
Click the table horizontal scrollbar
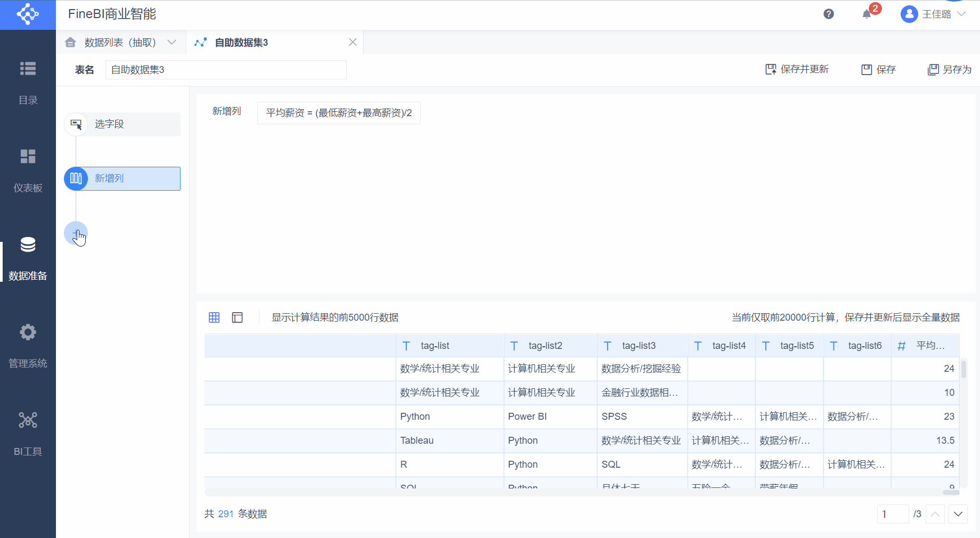(x=951, y=492)
